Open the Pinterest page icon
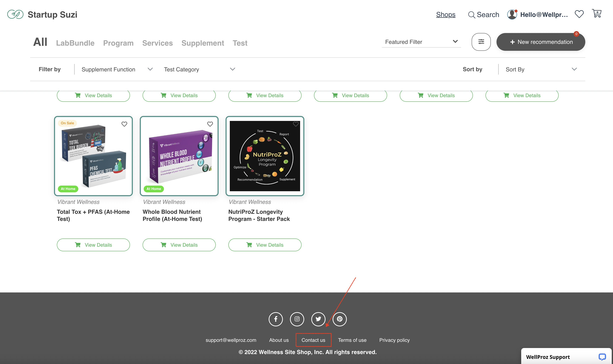Screen dimensions: 613x364 [x=340, y=319]
